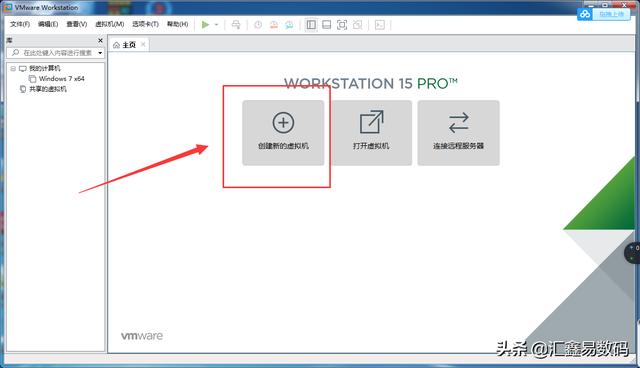Collapse the 我的计算机 tree node
Image resolution: width=640 pixels, height=368 pixels.
[13, 69]
